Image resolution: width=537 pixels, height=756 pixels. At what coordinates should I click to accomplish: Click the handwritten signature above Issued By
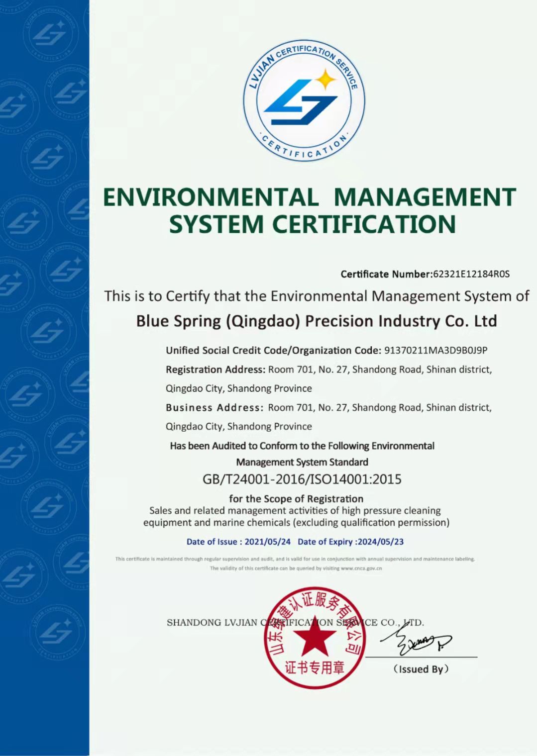416,642
